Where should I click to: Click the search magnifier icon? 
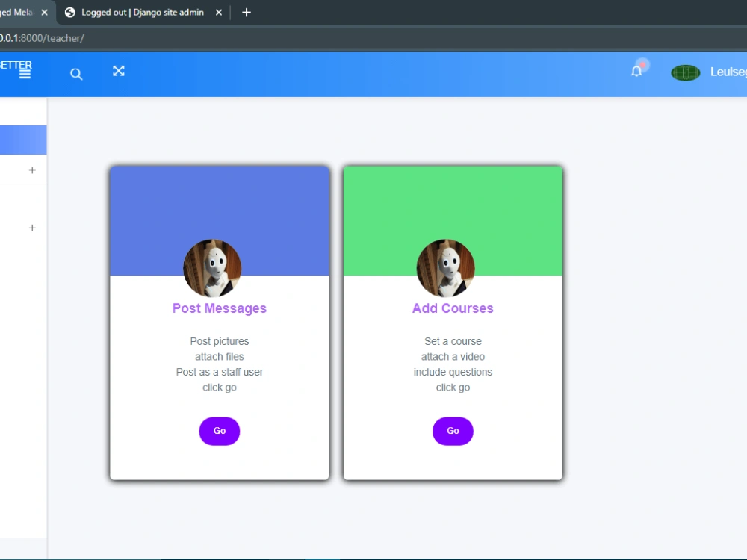click(76, 74)
